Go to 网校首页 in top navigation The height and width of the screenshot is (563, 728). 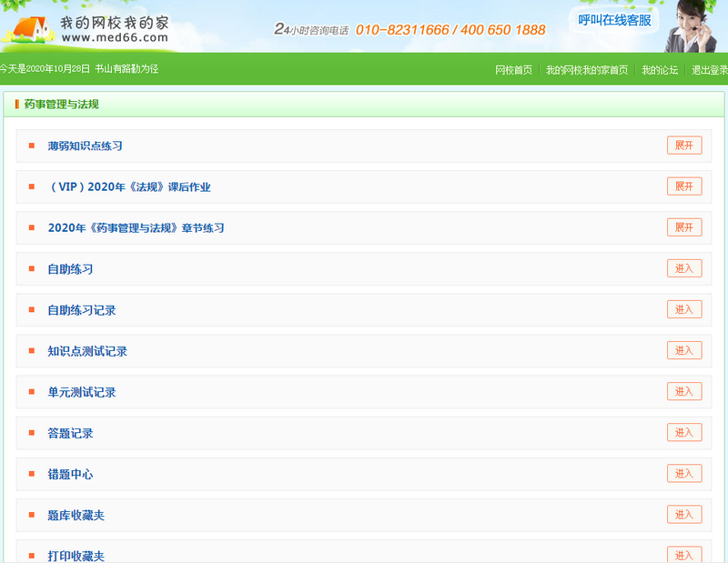(513, 70)
